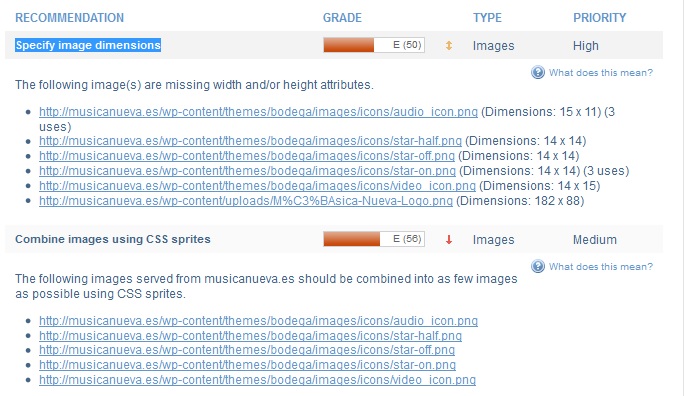The height and width of the screenshot is (396, 684).
Task: Click the red down arrow icon for CSS sprites
Action: (448, 239)
